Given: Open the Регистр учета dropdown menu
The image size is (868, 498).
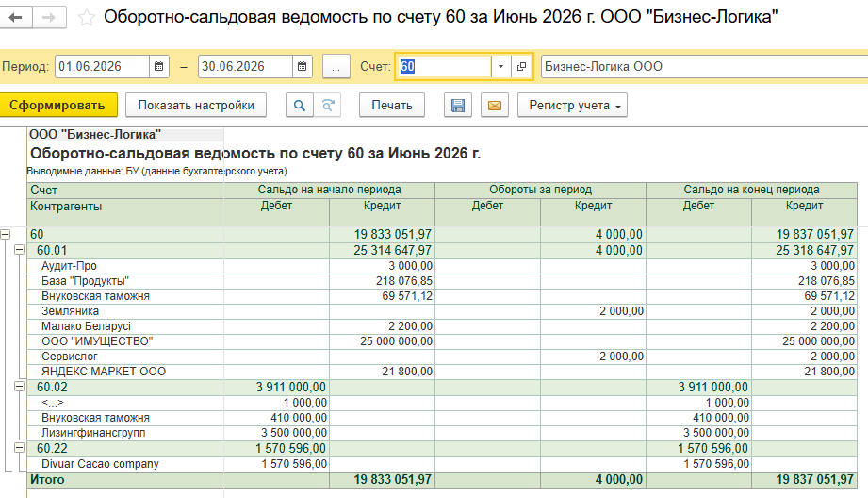Looking at the screenshot, I should tap(572, 106).
